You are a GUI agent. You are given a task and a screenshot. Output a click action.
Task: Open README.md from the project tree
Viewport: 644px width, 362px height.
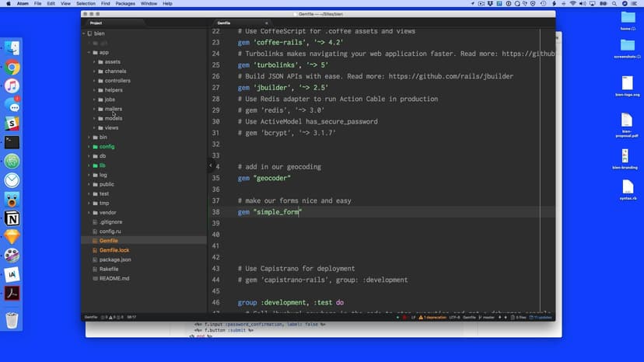(114, 278)
